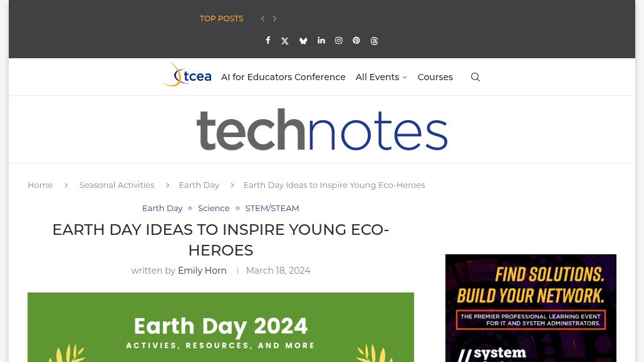Open the Pinterest social icon

[356, 40]
